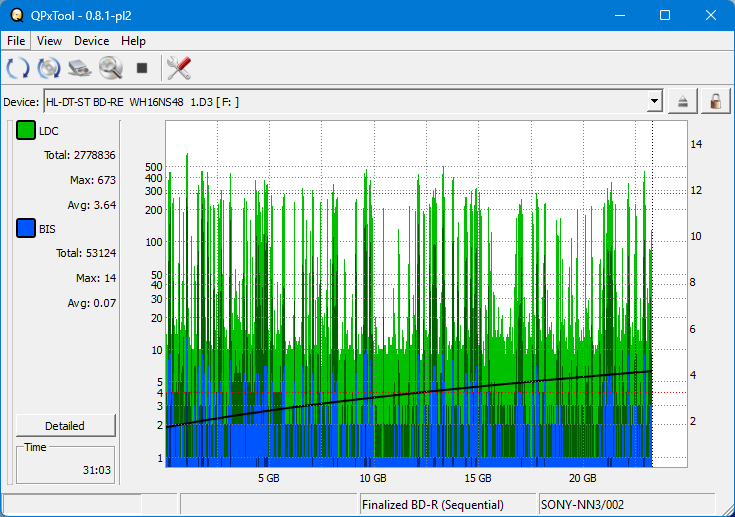Click the LDC Max: 673 value

(x=93, y=180)
